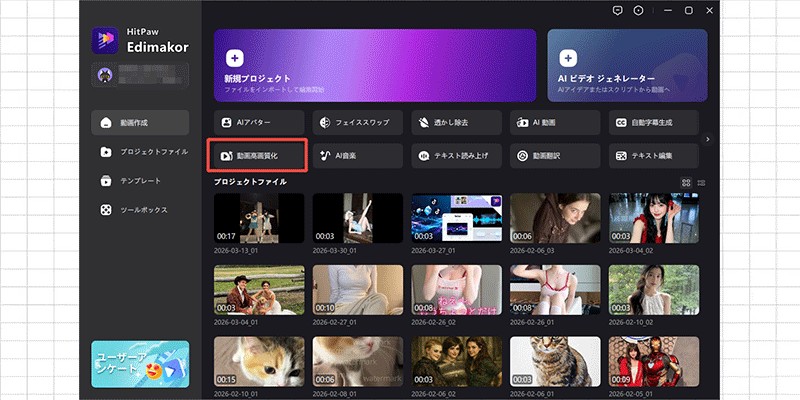Viewport: 800px width, 400px height.
Task: Open project thumbnail 2026-02-10_01
Action: click(x=259, y=361)
